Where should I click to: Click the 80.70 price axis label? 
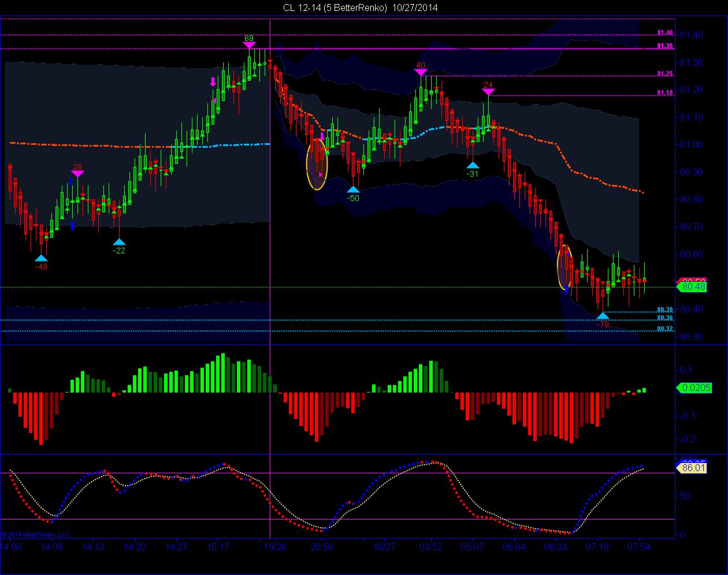tap(692, 227)
